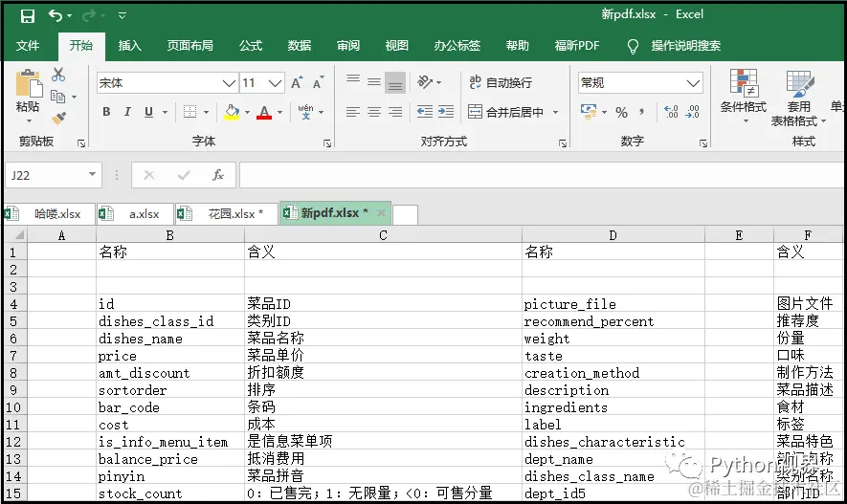The image size is (847, 504).
Task: Open the 文件 menu tab
Action: coord(28,46)
